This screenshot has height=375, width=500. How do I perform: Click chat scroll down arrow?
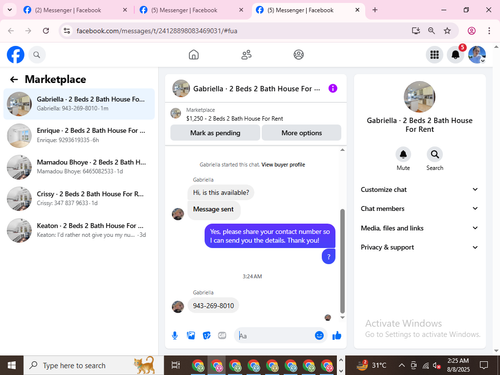pos(342,318)
